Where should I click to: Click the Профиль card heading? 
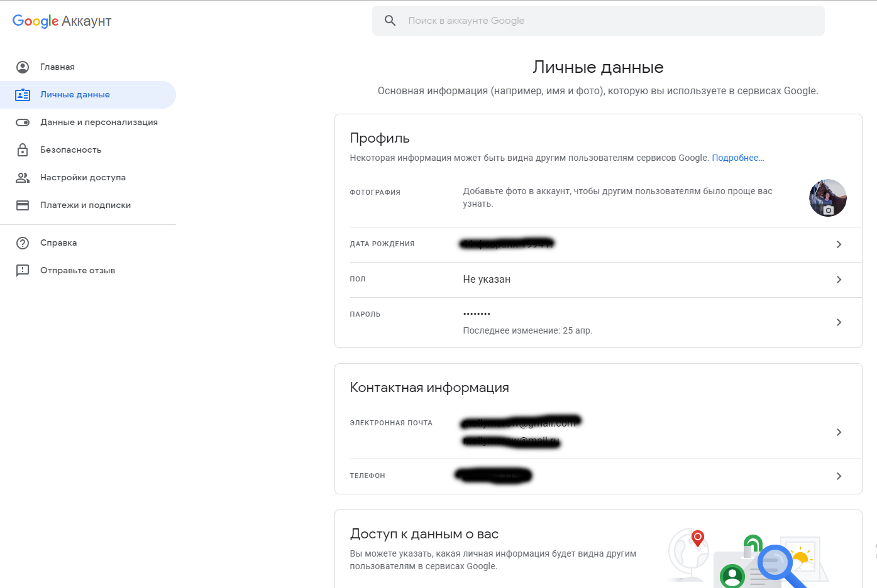(380, 138)
